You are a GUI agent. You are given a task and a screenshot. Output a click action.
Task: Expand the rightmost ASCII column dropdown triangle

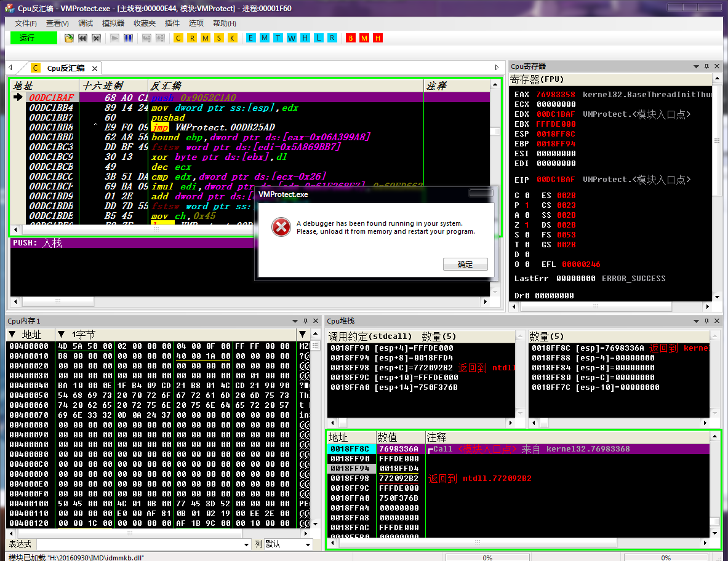point(303,334)
